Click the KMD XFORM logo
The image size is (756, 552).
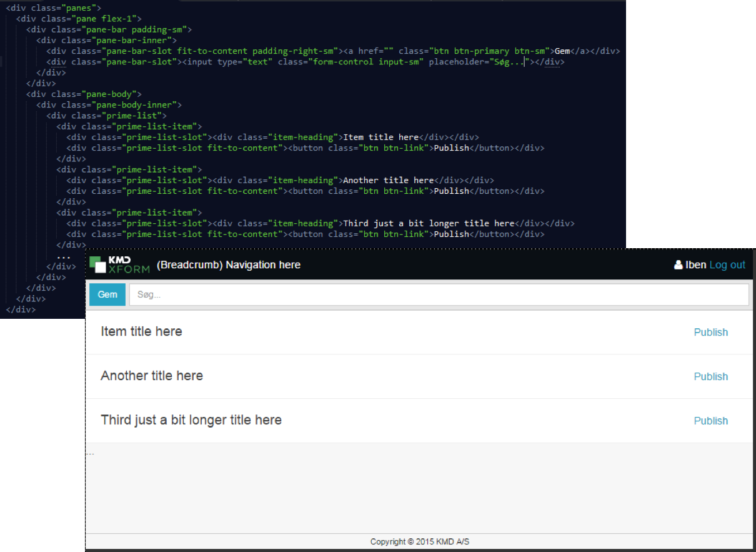[119, 264]
